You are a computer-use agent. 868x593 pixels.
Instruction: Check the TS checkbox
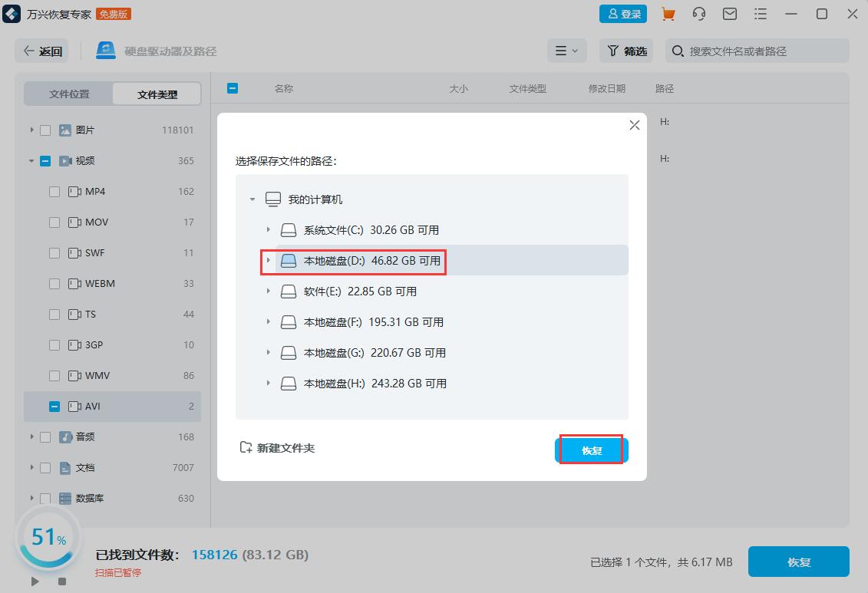(x=54, y=315)
